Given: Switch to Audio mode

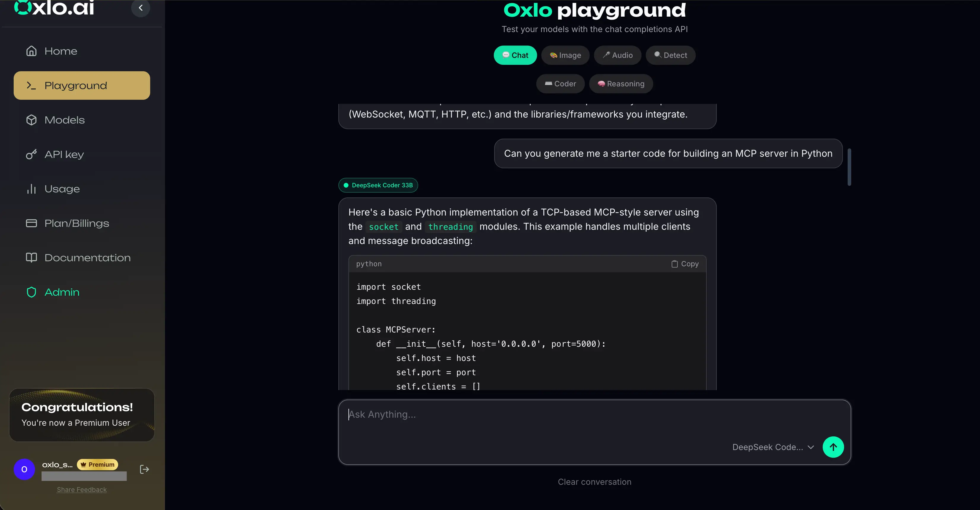Looking at the screenshot, I should pyautogui.click(x=617, y=55).
